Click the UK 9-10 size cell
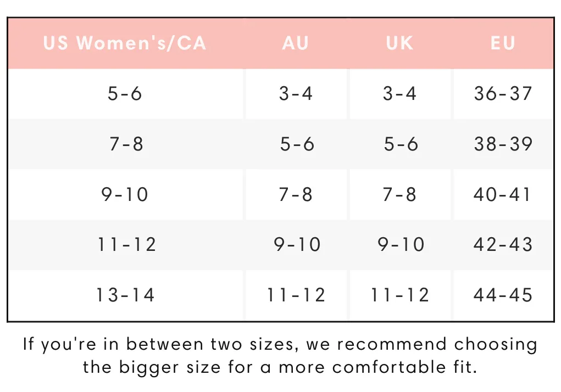 click(x=401, y=244)
